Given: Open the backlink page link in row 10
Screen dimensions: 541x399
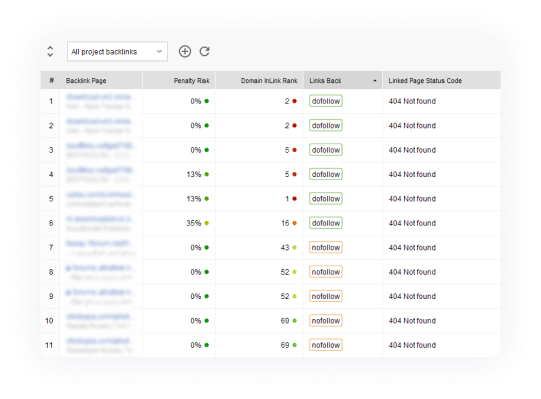Looking at the screenshot, I should [98, 316].
